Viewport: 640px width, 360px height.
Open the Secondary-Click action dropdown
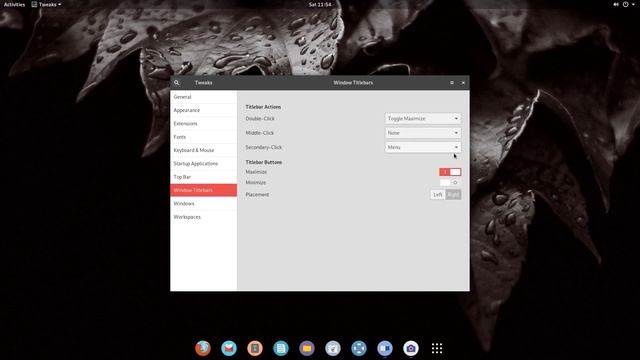point(423,147)
